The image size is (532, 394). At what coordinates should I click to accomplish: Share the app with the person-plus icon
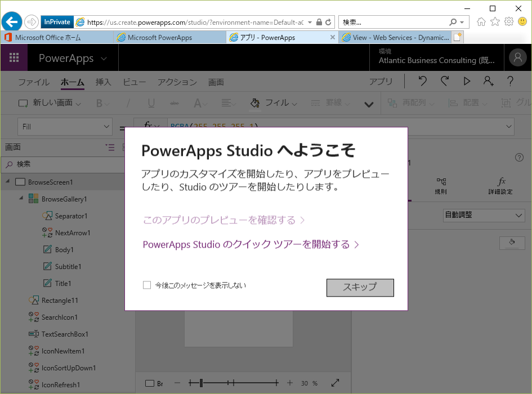pyautogui.click(x=488, y=81)
